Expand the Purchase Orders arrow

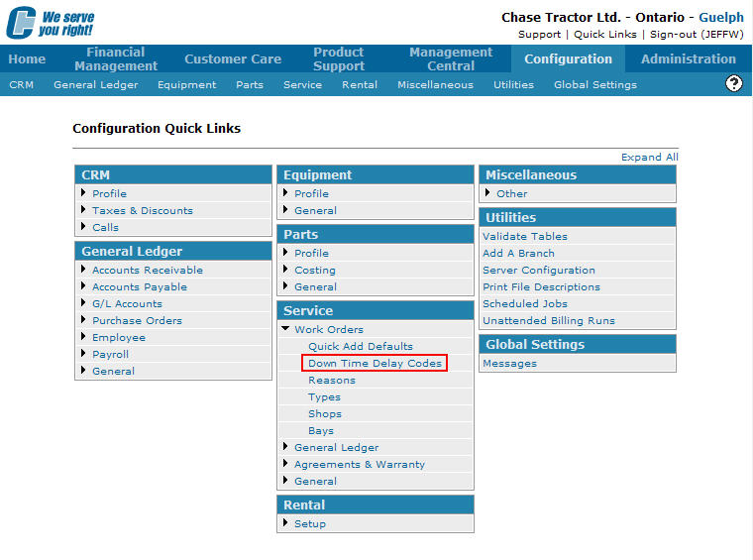click(83, 319)
